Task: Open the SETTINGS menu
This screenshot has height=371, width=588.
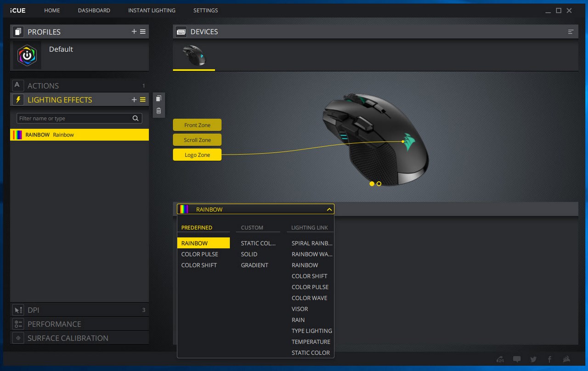Action: click(x=205, y=10)
